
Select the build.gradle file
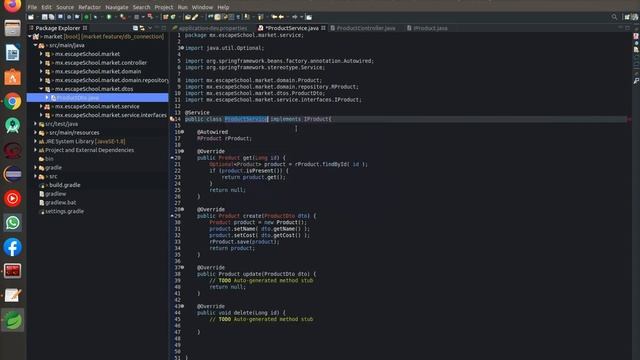tap(64, 185)
